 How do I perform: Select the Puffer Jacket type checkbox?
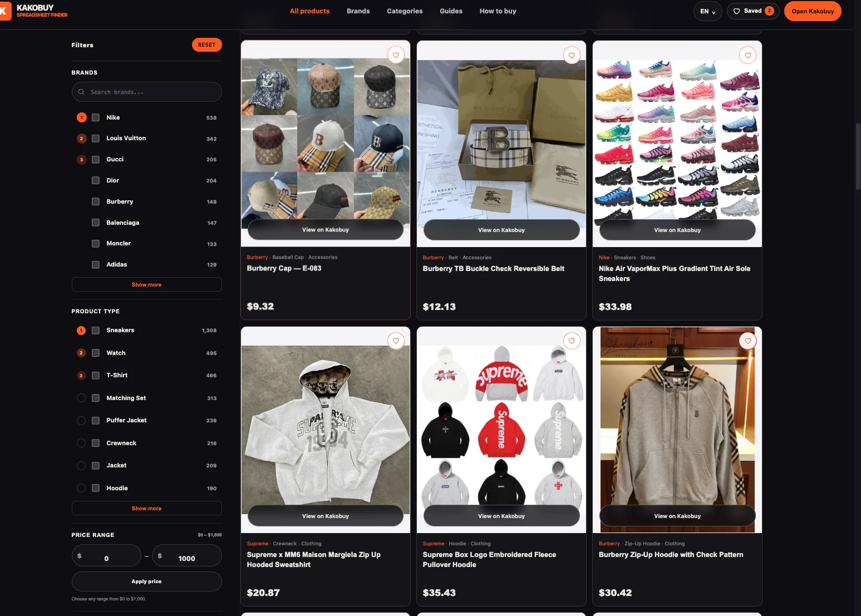[x=96, y=421]
